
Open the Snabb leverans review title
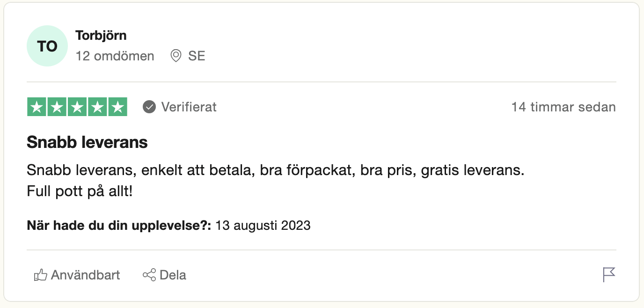pos(87,142)
